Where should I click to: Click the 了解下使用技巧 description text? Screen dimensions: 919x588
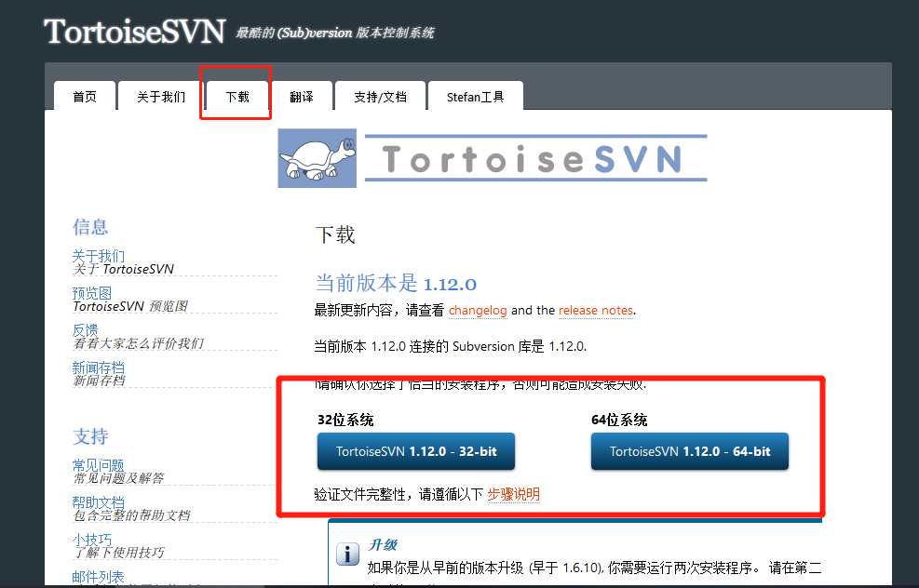(118, 553)
